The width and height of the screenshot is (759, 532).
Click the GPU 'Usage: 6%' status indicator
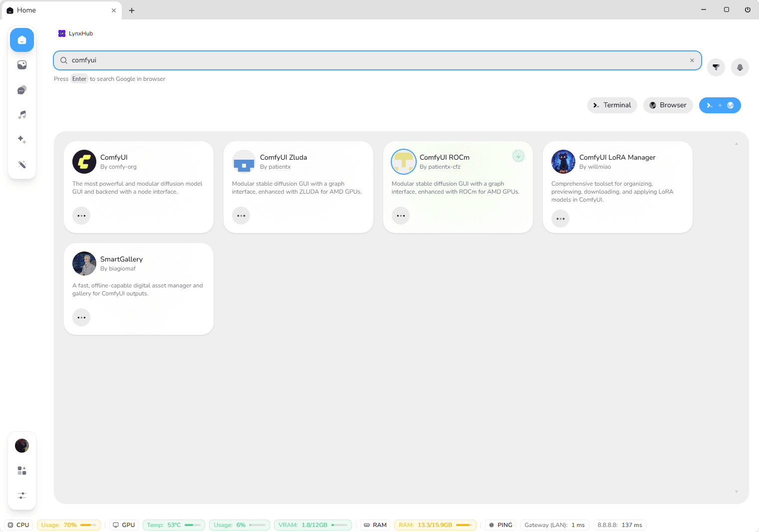pyautogui.click(x=240, y=525)
